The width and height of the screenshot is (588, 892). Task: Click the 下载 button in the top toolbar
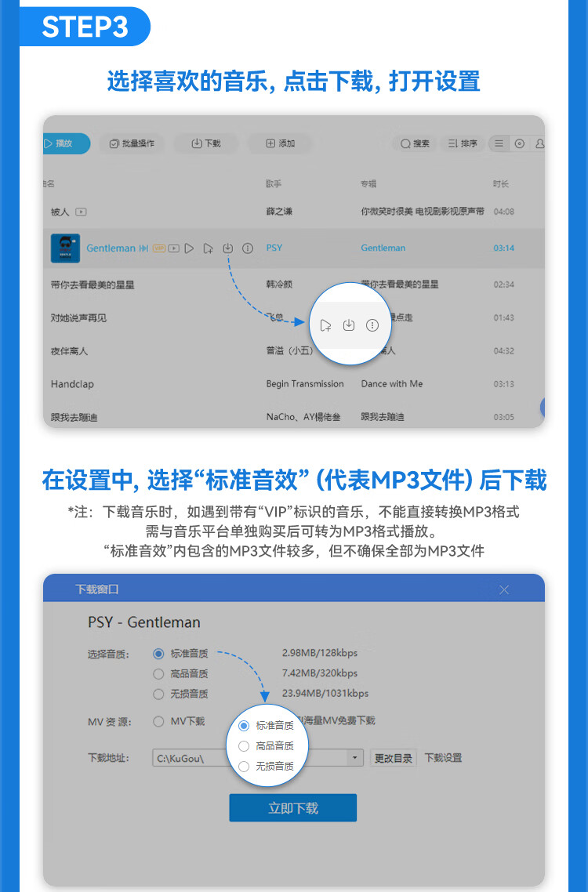tap(205, 143)
